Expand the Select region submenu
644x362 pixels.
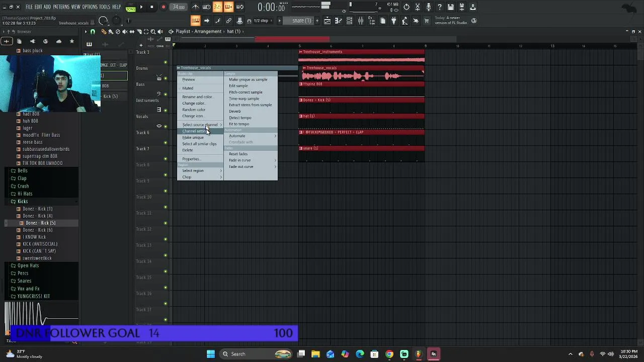(200, 170)
